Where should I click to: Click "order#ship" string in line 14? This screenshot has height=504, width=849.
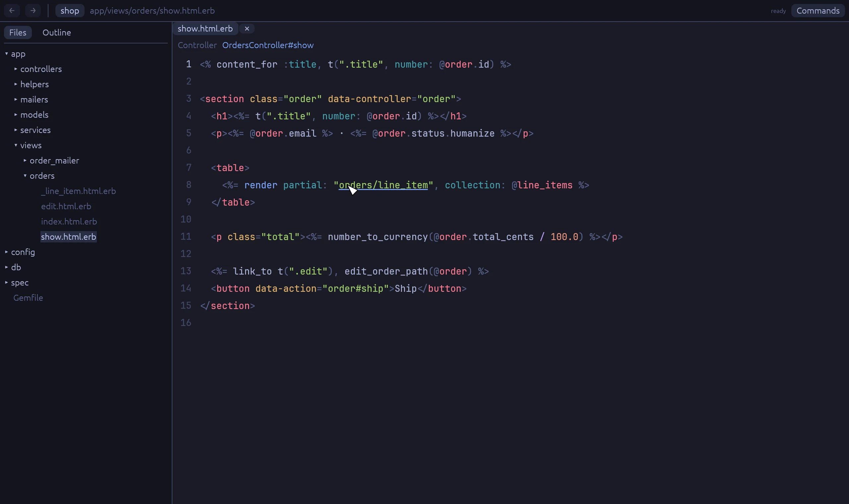[356, 289]
